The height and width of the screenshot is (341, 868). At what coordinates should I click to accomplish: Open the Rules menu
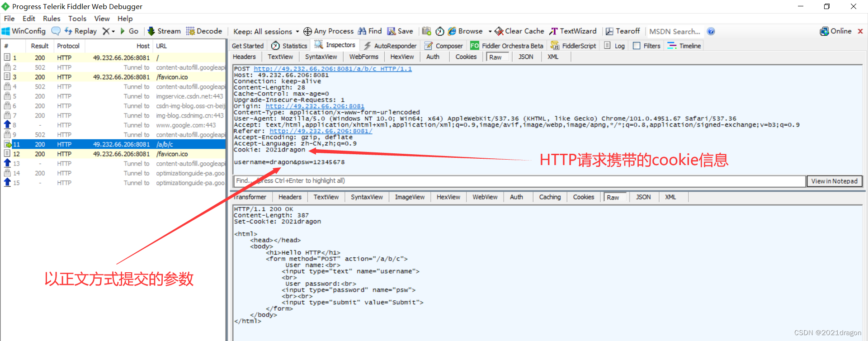coord(52,19)
